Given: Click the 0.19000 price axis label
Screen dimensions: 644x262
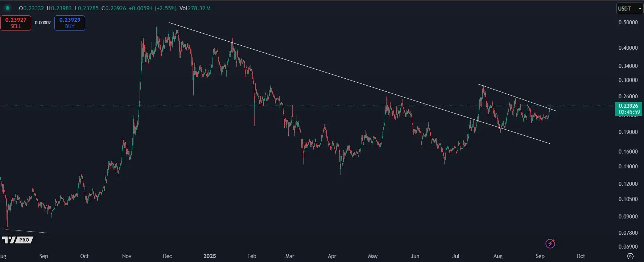Looking at the screenshot, I should [628, 132].
